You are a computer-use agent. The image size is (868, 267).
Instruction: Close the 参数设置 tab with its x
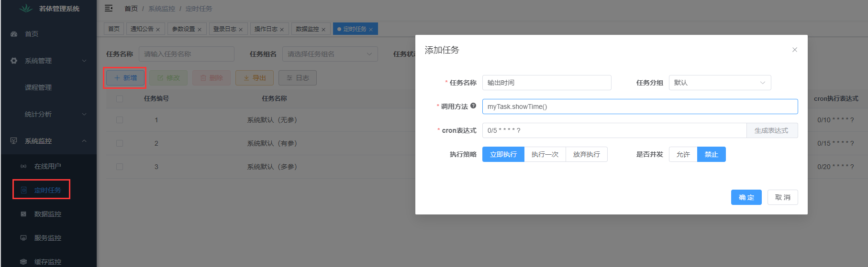pos(200,30)
